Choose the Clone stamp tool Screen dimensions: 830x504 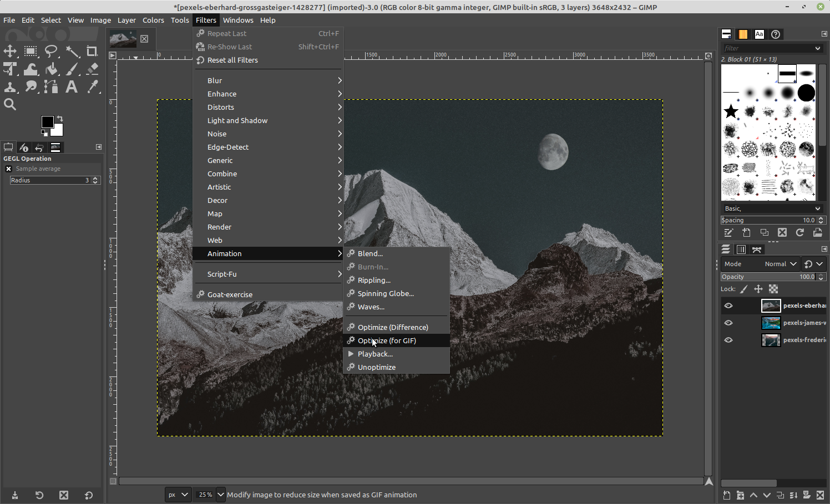tap(10, 86)
